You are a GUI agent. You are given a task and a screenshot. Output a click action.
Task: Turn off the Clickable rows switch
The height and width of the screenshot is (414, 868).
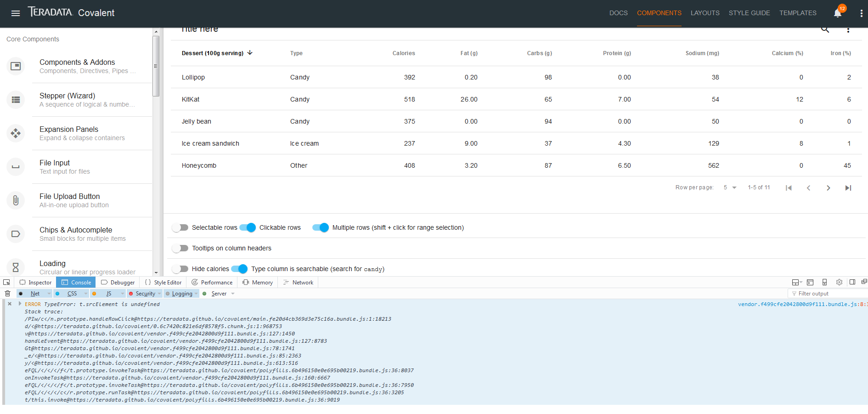248,227
